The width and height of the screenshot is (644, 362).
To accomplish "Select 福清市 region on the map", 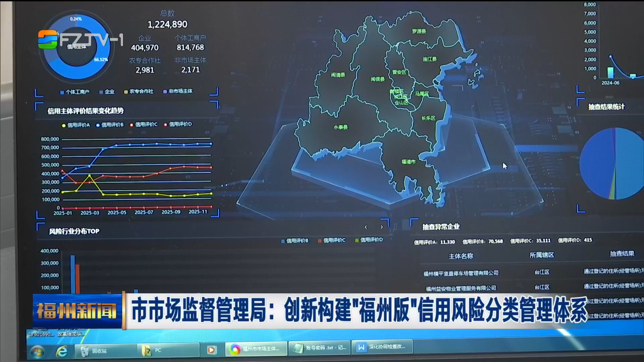I will tap(408, 162).
